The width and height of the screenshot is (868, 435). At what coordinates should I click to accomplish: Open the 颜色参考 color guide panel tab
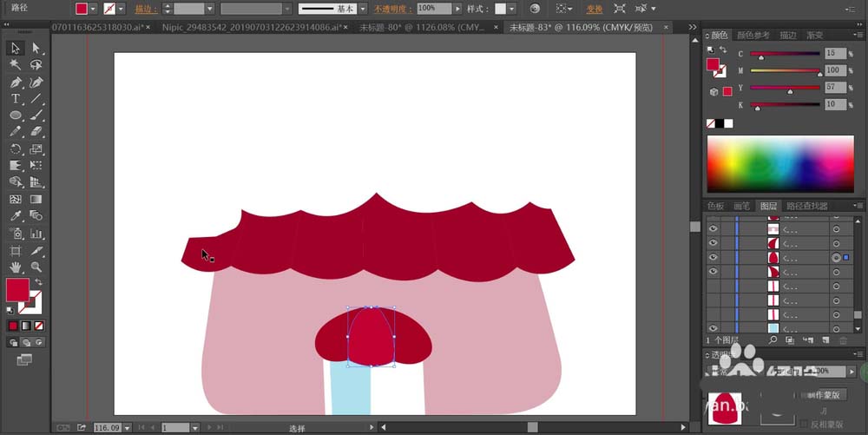pyautogui.click(x=753, y=35)
